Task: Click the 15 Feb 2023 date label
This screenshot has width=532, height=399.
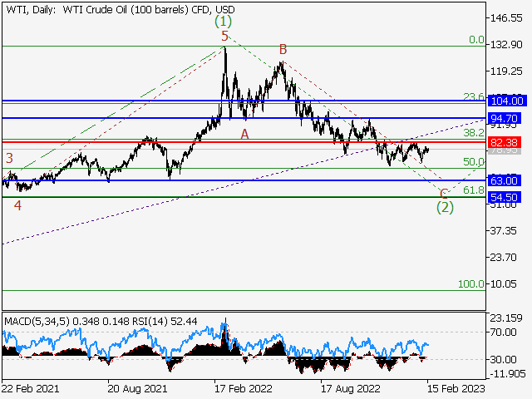Action: pyautogui.click(x=456, y=388)
